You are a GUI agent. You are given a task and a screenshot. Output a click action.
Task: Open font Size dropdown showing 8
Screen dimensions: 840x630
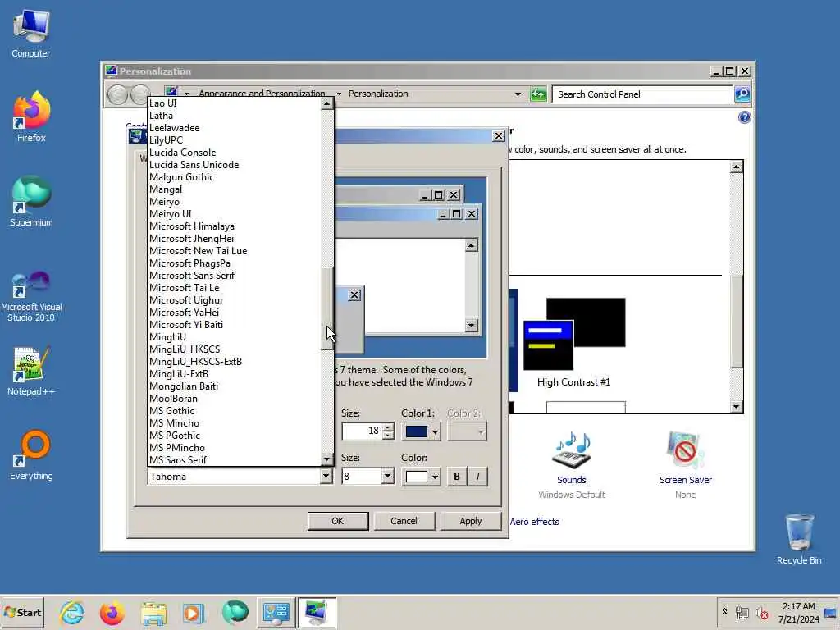[387, 477]
